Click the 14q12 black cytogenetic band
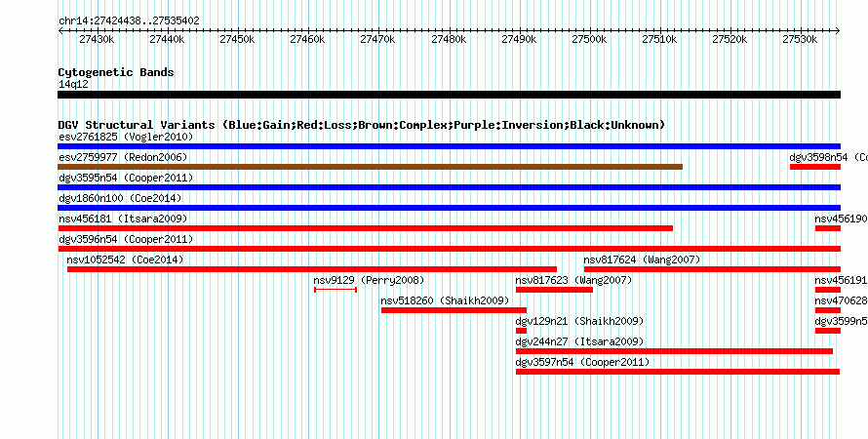Viewport: 868px width, 439px height. coord(449,95)
